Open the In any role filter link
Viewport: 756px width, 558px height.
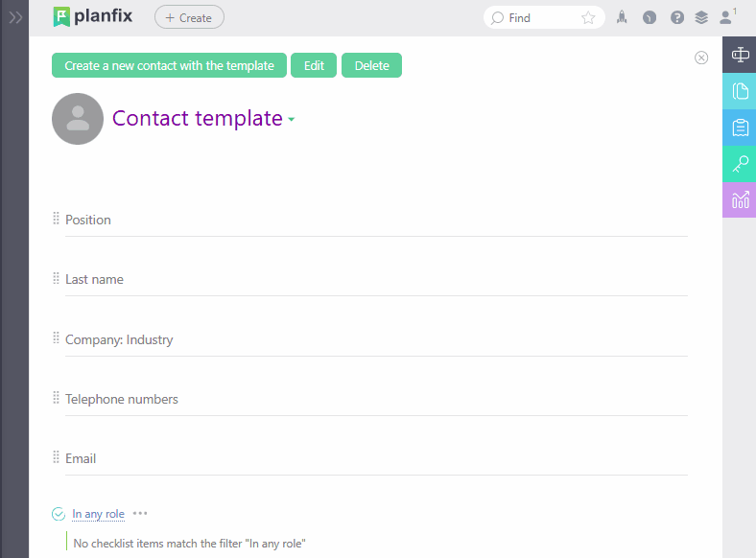tap(98, 514)
